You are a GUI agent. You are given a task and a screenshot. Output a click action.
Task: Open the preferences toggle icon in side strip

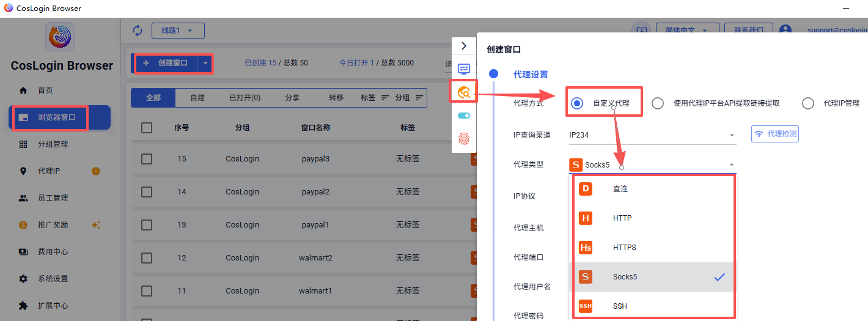pyautogui.click(x=464, y=116)
